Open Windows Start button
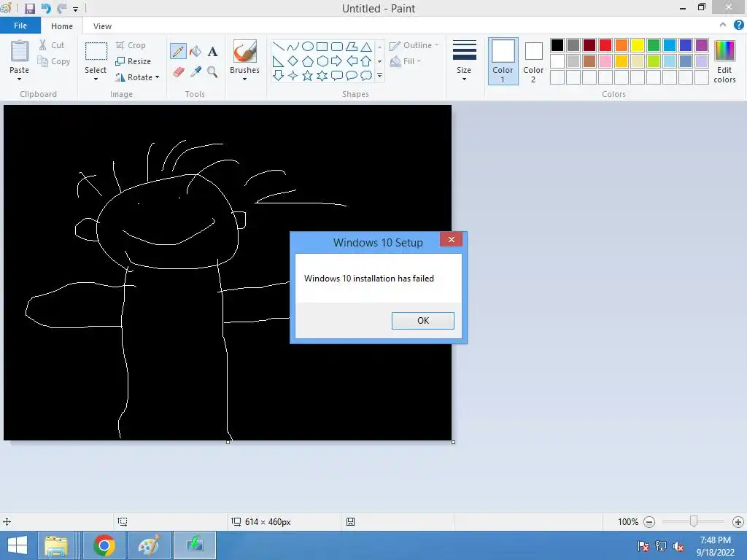Viewport: 747px width, 560px height. [x=18, y=545]
